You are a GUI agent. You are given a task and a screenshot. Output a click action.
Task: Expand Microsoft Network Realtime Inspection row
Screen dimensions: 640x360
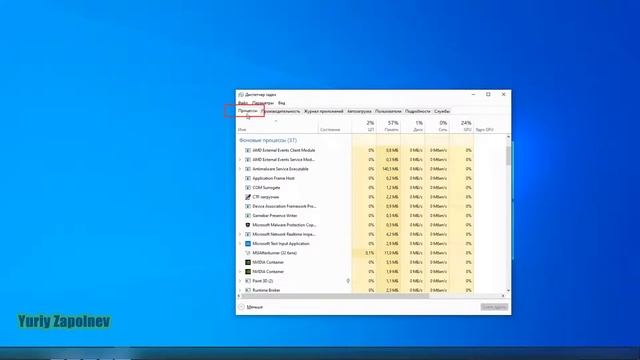[x=240, y=234]
